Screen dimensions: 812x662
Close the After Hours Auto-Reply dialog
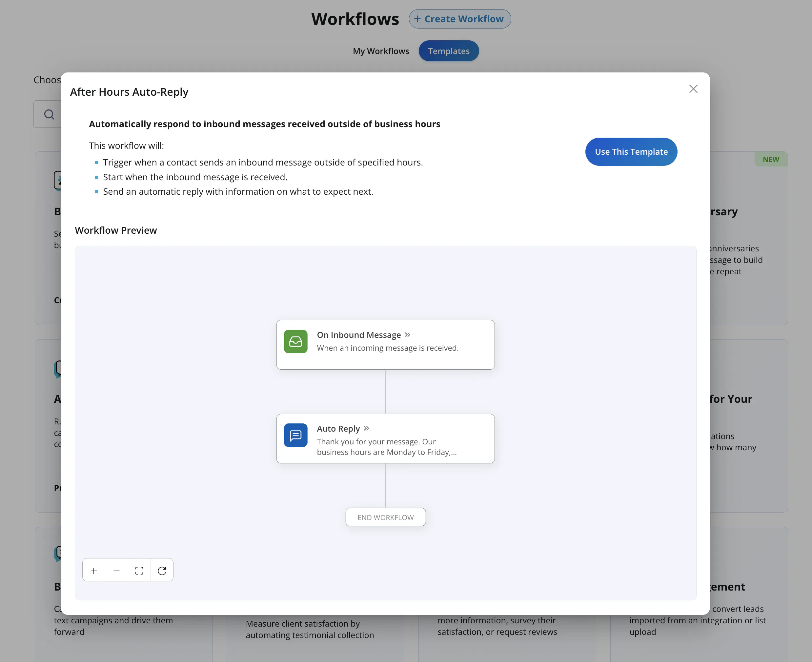click(x=693, y=89)
